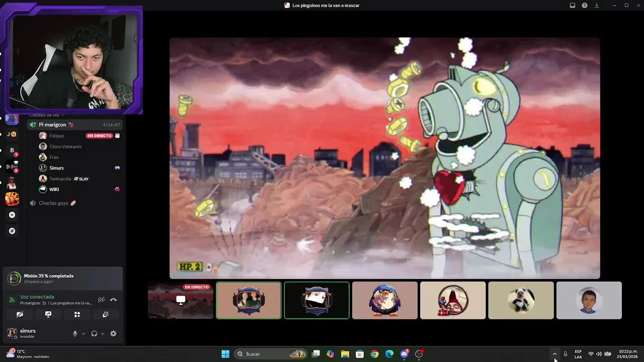The height and width of the screenshot is (362, 644).
Task: Select the green-outlined couple avatar tile
Action: click(x=249, y=300)
